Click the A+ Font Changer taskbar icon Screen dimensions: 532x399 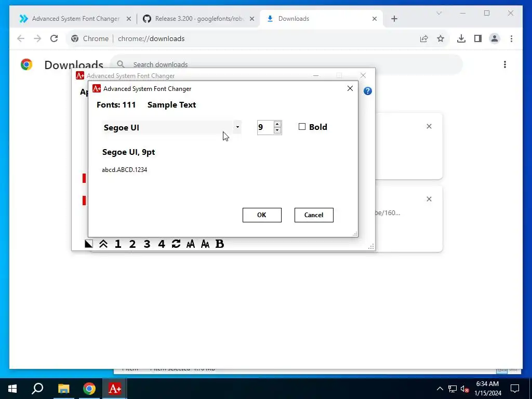pos(115,389)
